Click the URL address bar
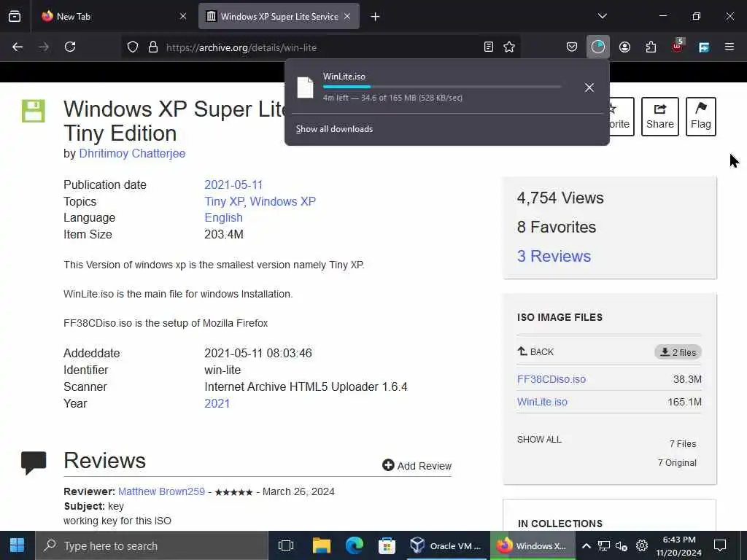The image size is (747, 560). coord(320,47)
